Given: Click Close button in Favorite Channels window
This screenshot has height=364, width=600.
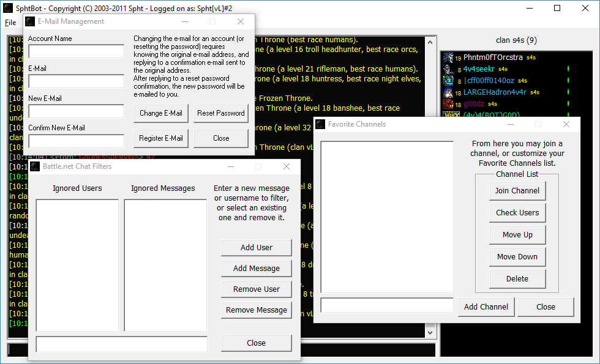Looking at the screenshot, I should pyautogui.click(x=546, y=307).
